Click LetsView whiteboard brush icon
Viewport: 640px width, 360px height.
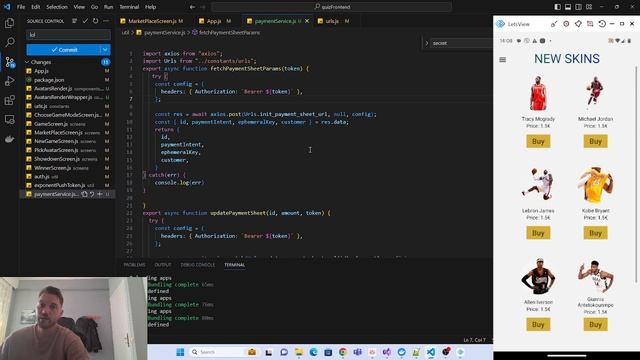point(554,24)
